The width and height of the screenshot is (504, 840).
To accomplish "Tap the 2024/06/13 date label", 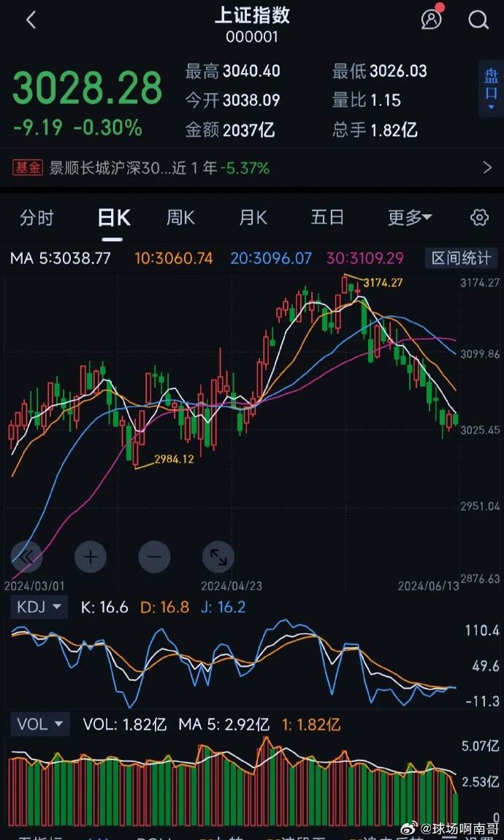I will point(429,586).
